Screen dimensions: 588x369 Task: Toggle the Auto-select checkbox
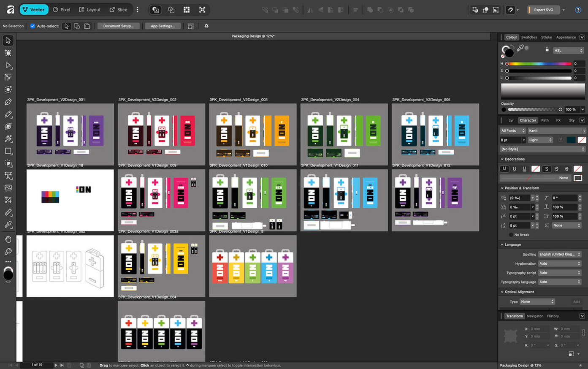click(33, 26)
